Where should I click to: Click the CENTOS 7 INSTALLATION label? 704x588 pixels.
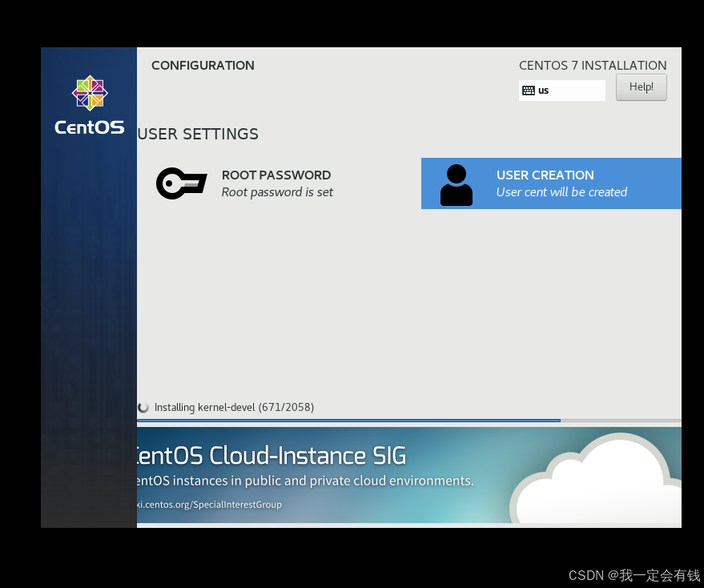[x=593, y=66]
